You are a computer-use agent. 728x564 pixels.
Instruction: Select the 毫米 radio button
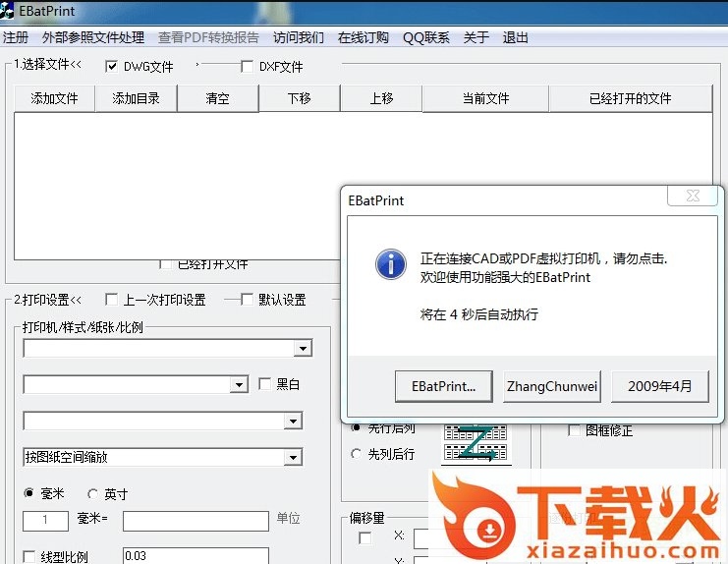click(x=28, y=493)
